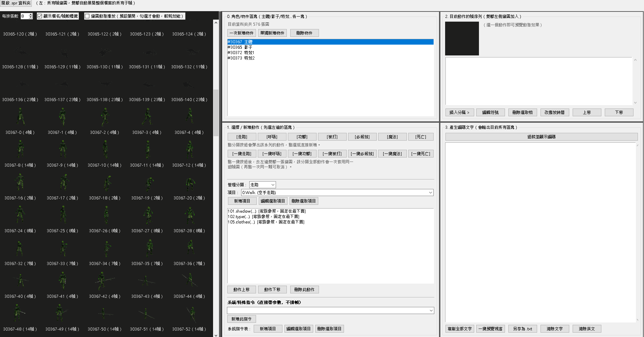Select sprite thumbnail 30367-1 (4幀)

pyautogui.click(x=62, y=117)
